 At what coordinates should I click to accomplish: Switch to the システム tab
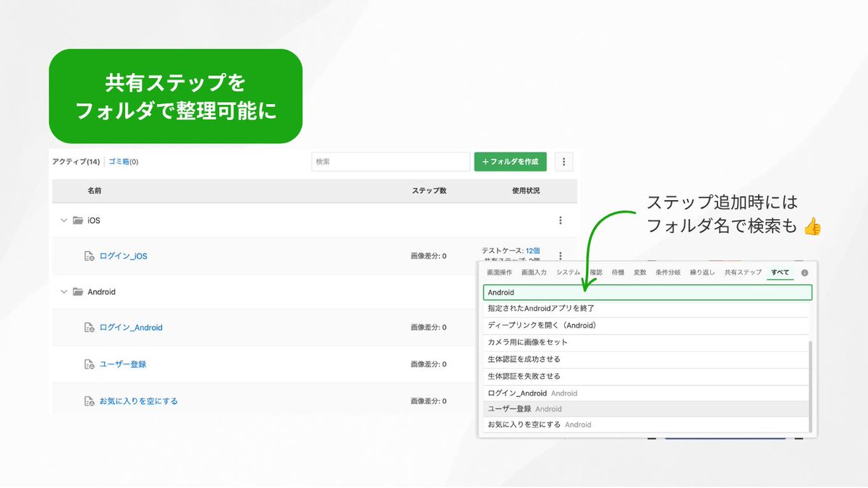(568, 273)
